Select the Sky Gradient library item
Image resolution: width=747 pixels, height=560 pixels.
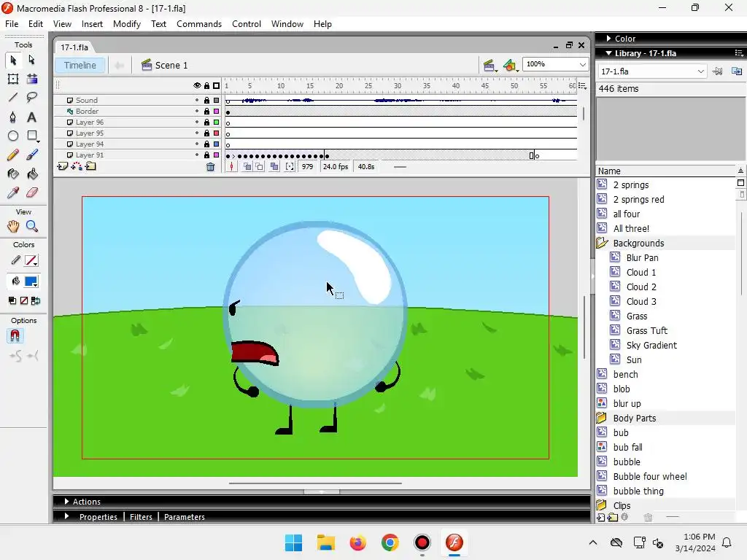(x=651, y=345)
